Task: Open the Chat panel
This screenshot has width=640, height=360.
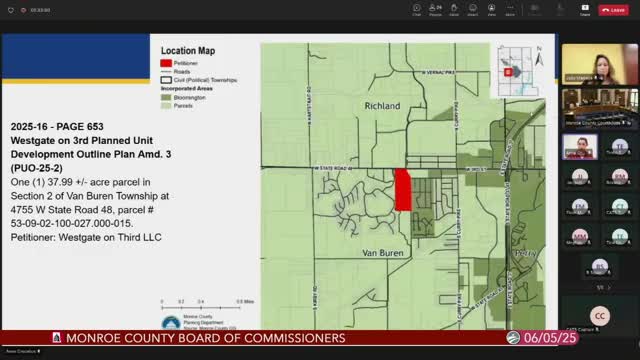Action: pyautogui.click(x=416, y=10)
